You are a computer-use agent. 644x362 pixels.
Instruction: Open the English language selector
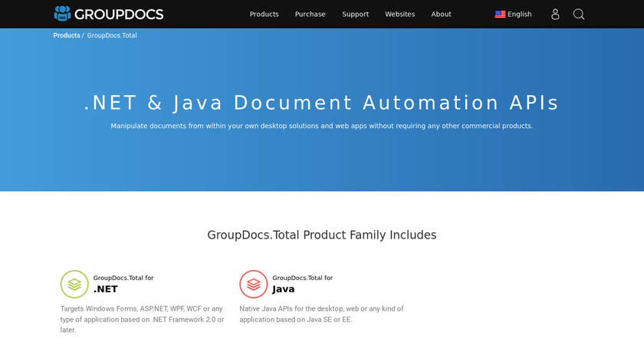pos(514,14)
